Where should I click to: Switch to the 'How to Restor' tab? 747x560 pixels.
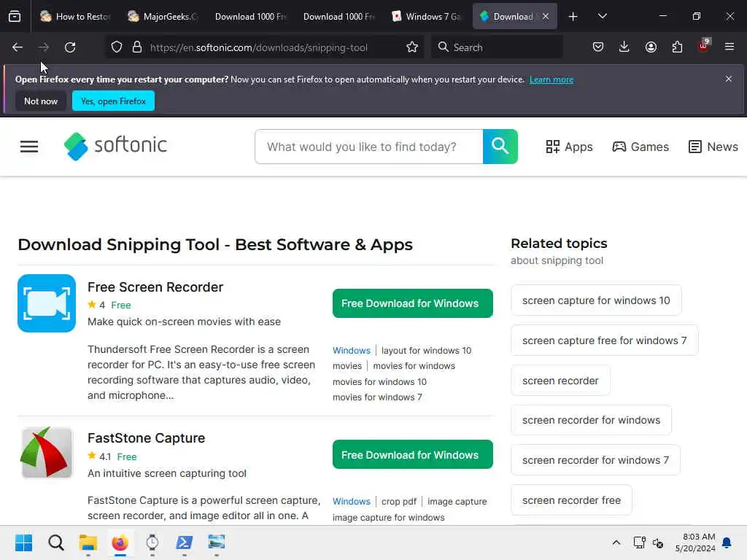[x=75, y=17]
